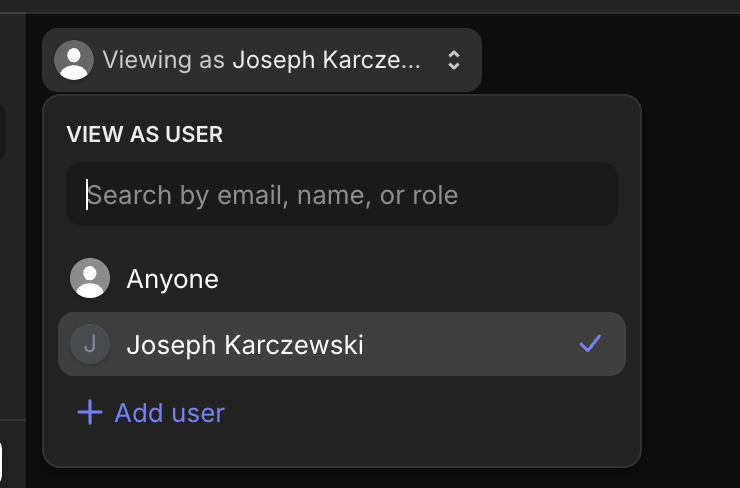Click the white button at the bottom-left edge
This screenshot has height=488, width=740.
[x=1, y=462]
